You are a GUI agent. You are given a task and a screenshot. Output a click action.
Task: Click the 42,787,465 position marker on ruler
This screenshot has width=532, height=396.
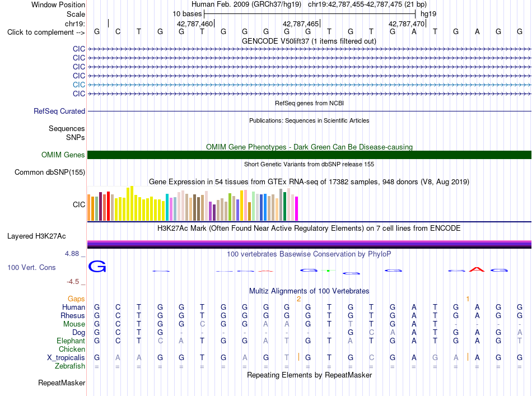301,24
